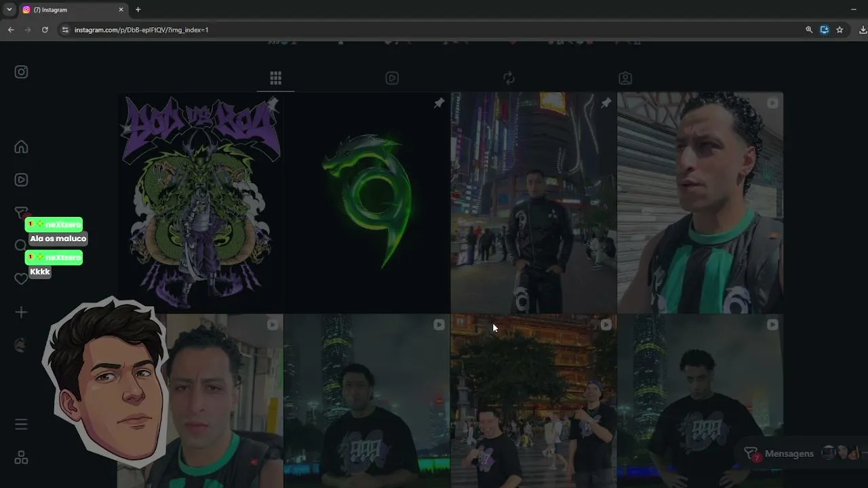
Task: Open reel of two men at lit temple
Action: click(534, 401)
